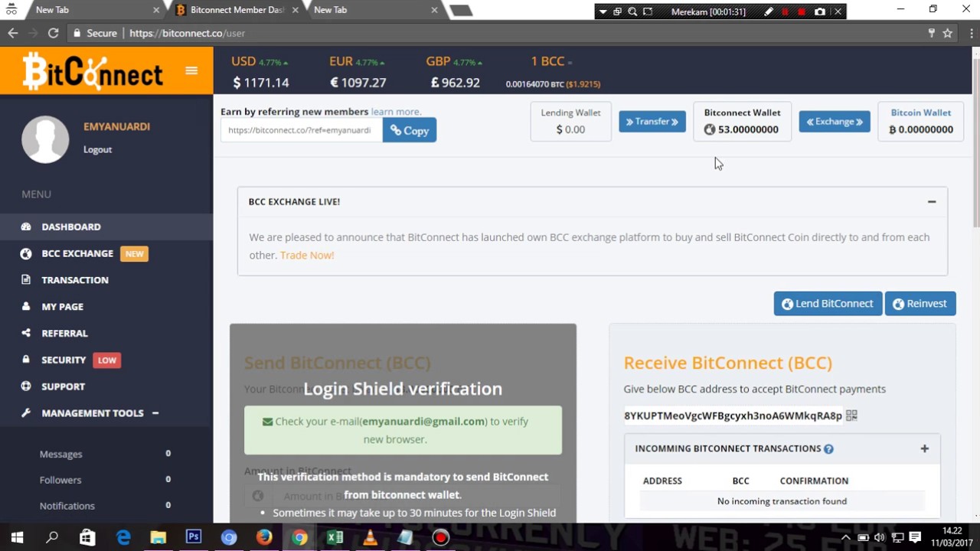Open the Windows Start menu

17,537
